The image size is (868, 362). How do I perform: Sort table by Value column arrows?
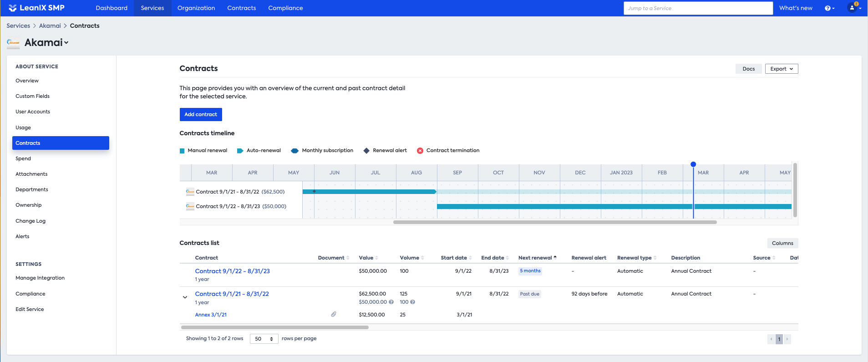point(376,258)
